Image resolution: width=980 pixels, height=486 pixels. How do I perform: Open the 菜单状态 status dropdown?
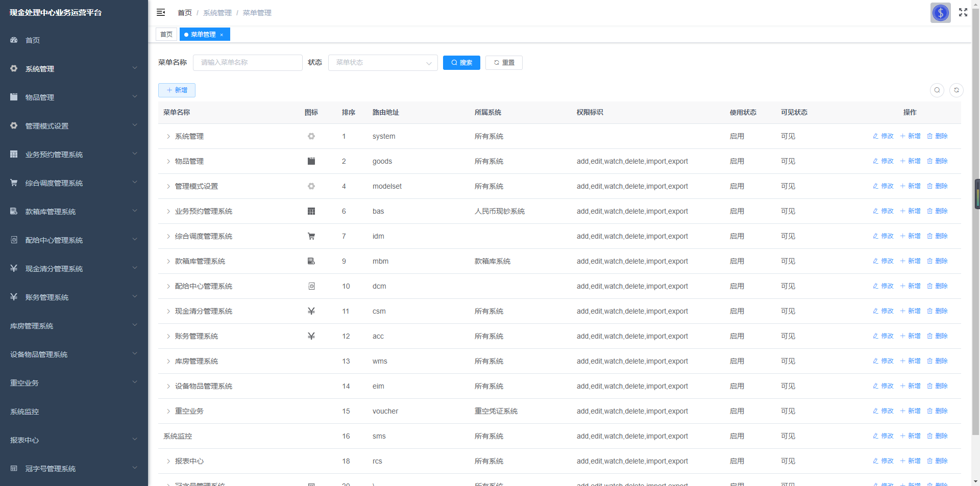click(x=383, y=62)
